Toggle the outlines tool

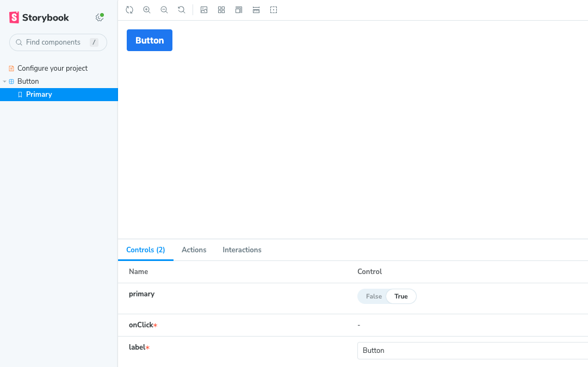(x=274, y=10)
